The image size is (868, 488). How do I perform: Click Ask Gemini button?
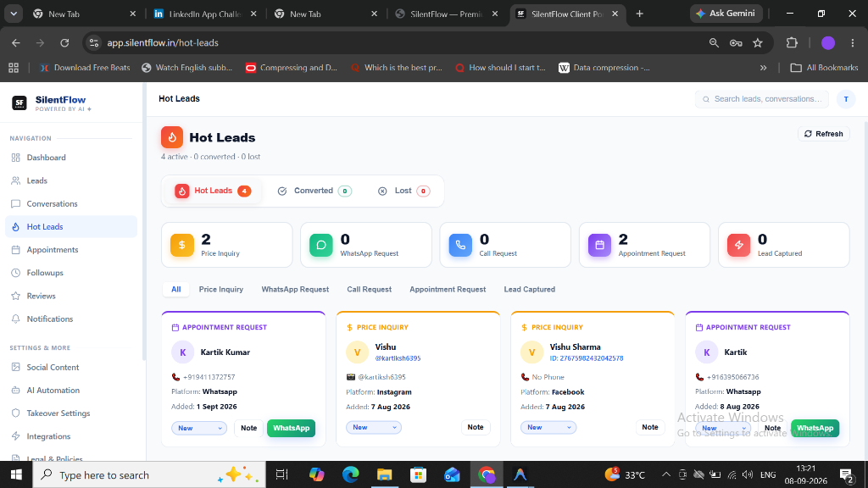(x=726, y=14)
